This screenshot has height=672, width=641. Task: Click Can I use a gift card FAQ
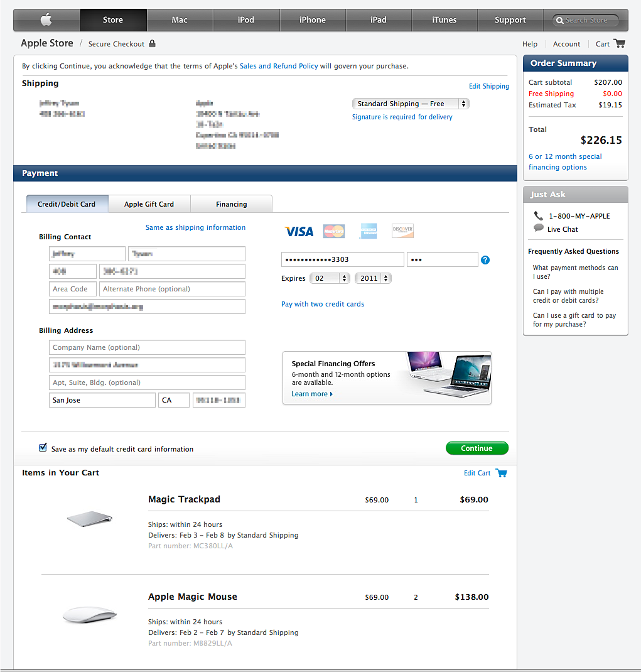574,319
